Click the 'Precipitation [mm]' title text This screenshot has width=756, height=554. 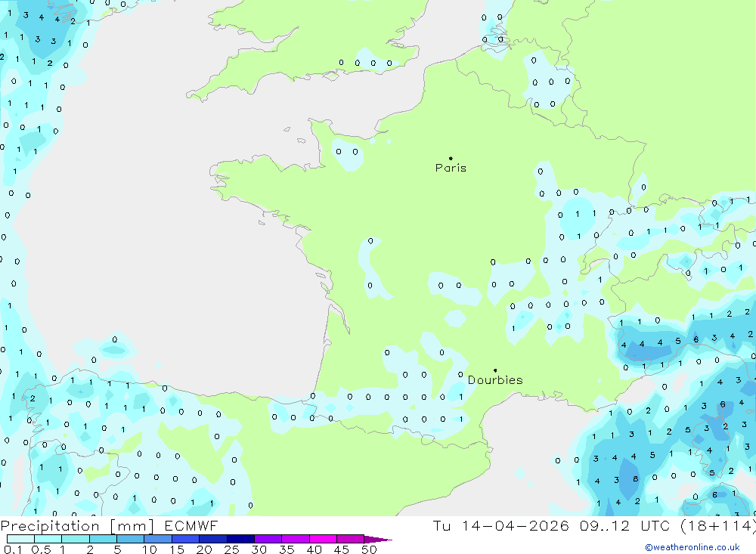[x=77, y=526]
